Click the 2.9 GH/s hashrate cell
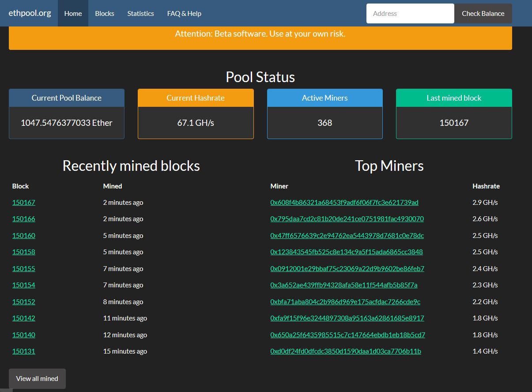 [485, 203]
